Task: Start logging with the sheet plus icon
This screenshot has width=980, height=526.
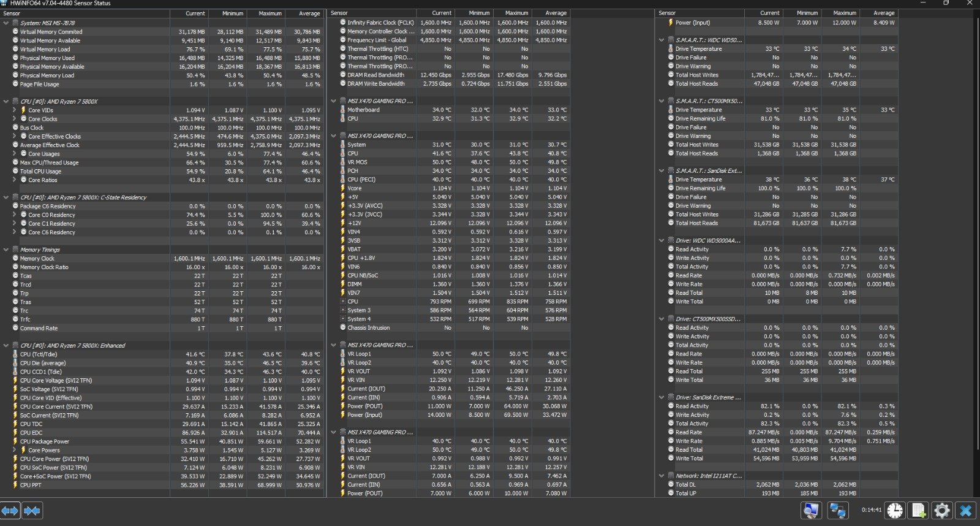Action: 918,510
